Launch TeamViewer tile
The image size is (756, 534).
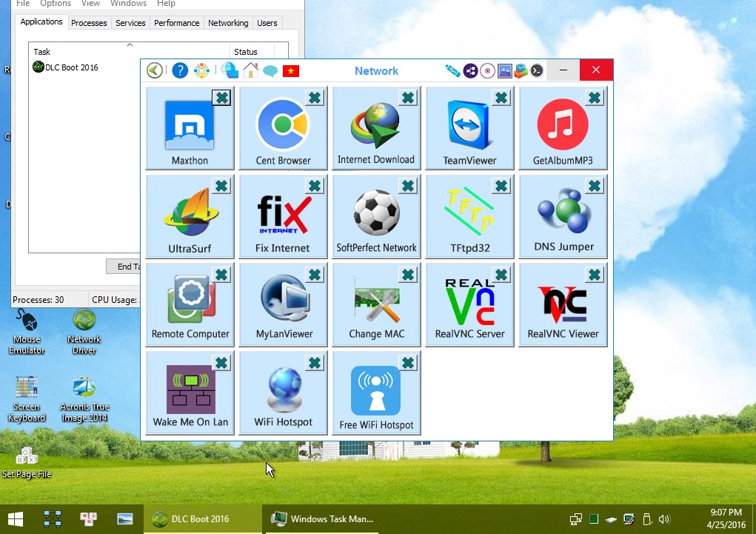[x=469, y=128]
